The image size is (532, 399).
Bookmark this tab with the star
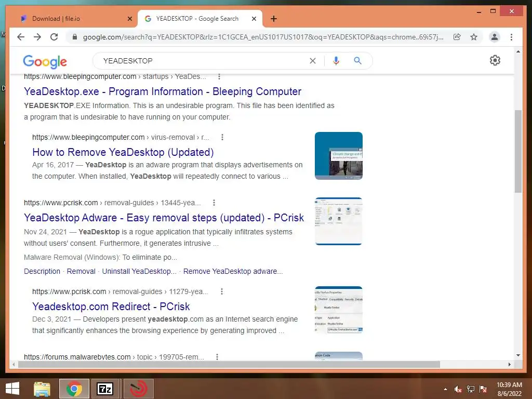click(x=474, y=37)
